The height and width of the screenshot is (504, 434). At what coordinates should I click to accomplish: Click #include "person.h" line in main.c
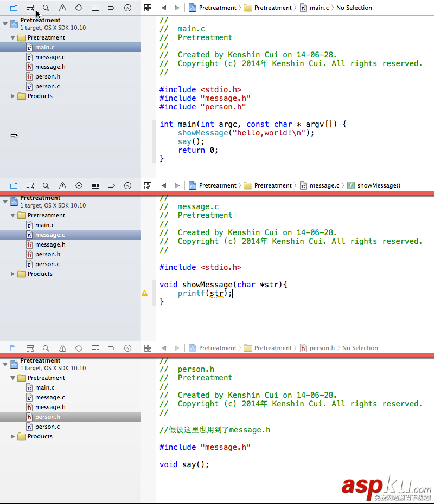[x=203, y=107]
